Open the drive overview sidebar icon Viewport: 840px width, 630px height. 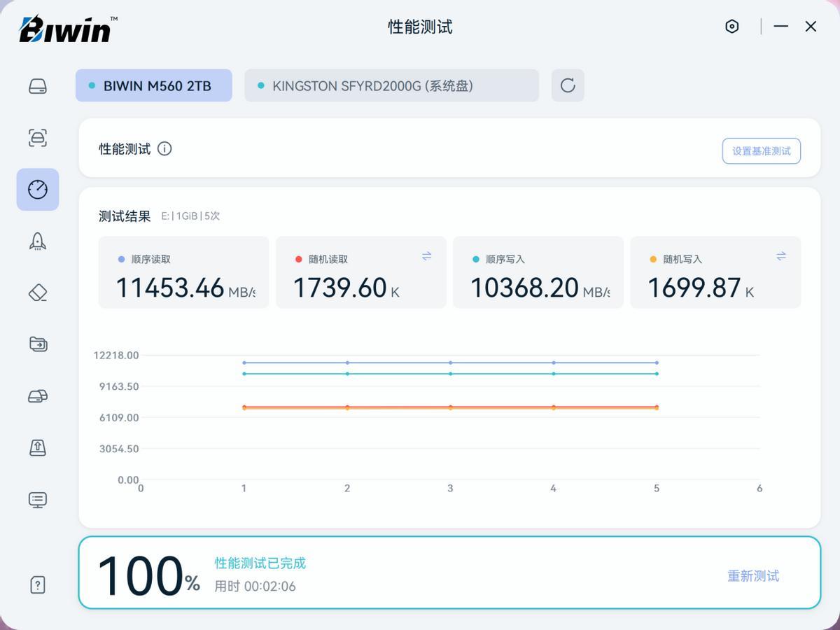coord(38,86)
